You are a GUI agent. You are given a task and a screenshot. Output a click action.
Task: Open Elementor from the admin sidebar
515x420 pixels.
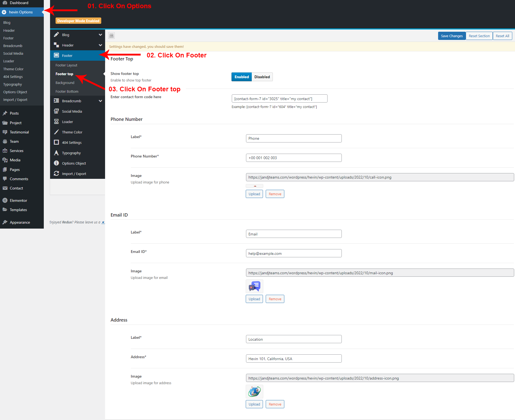coord(18,200)
